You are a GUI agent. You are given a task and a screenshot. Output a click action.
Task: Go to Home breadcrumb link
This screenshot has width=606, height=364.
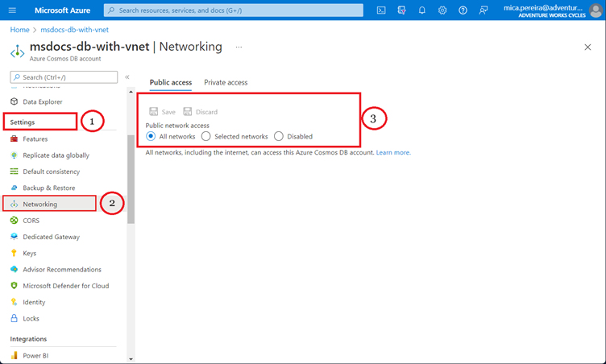[x=19, y=30]
